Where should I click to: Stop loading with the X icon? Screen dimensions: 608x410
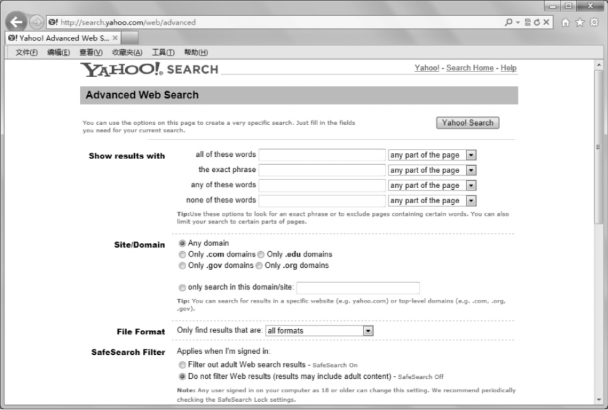pos(546,22)
